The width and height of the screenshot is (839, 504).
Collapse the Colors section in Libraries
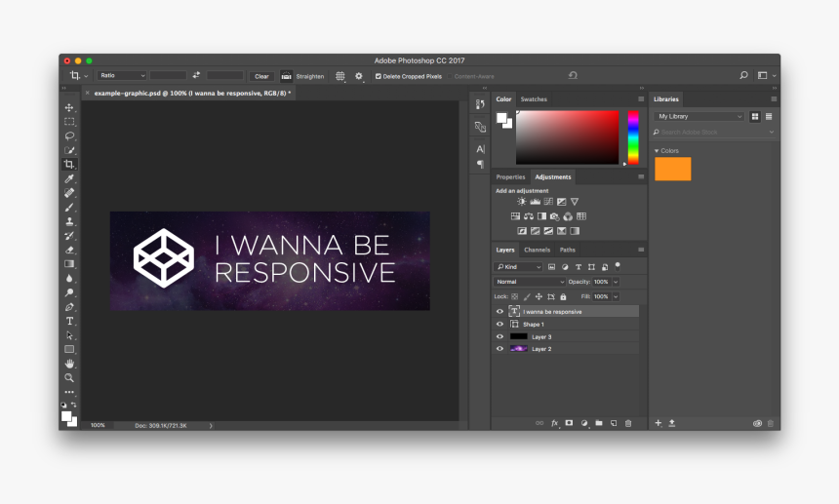click(x=657, y=151)
